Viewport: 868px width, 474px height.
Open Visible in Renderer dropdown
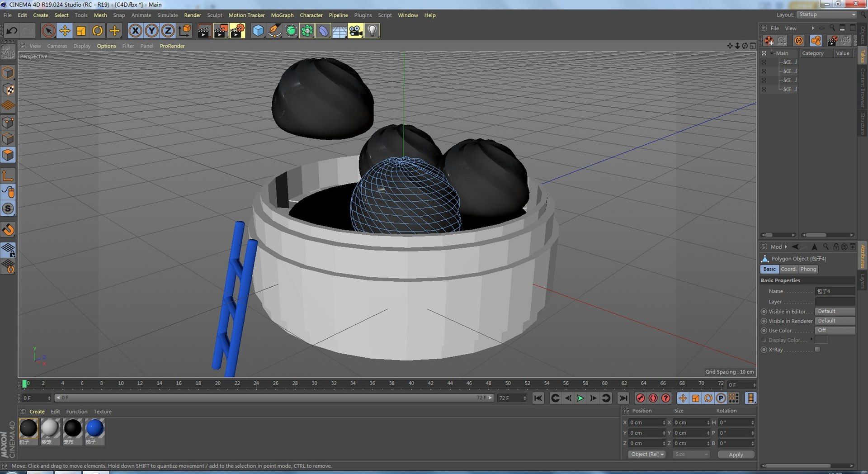835,321
